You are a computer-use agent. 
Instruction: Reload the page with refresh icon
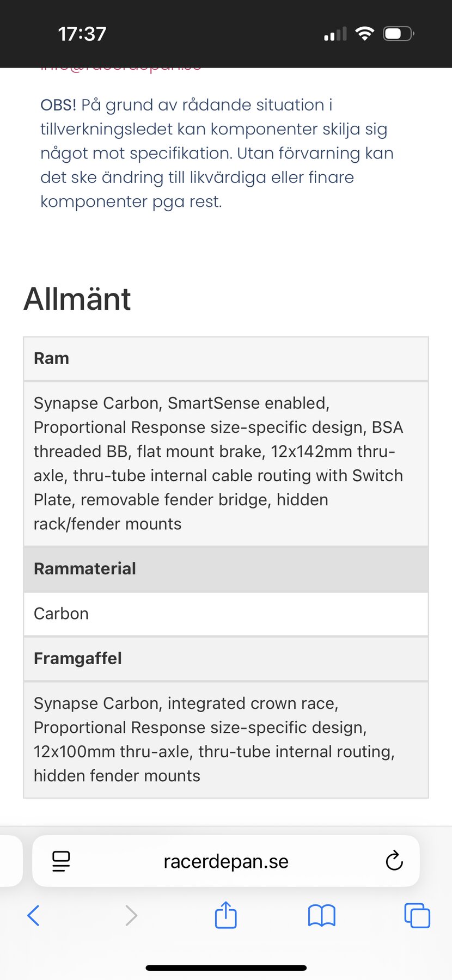pyautogui.click(x=394, y=861)
